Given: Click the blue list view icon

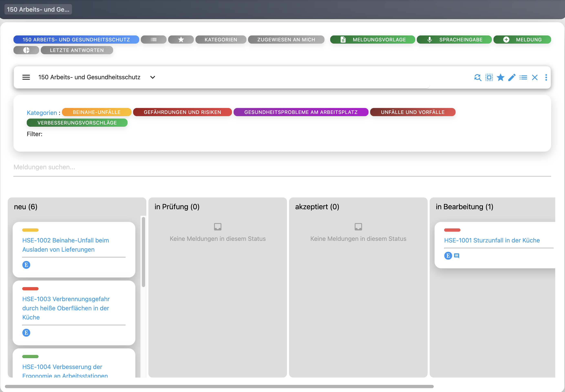Looking at the screenshot, I should pyautogui.click(x=523, y=78).
